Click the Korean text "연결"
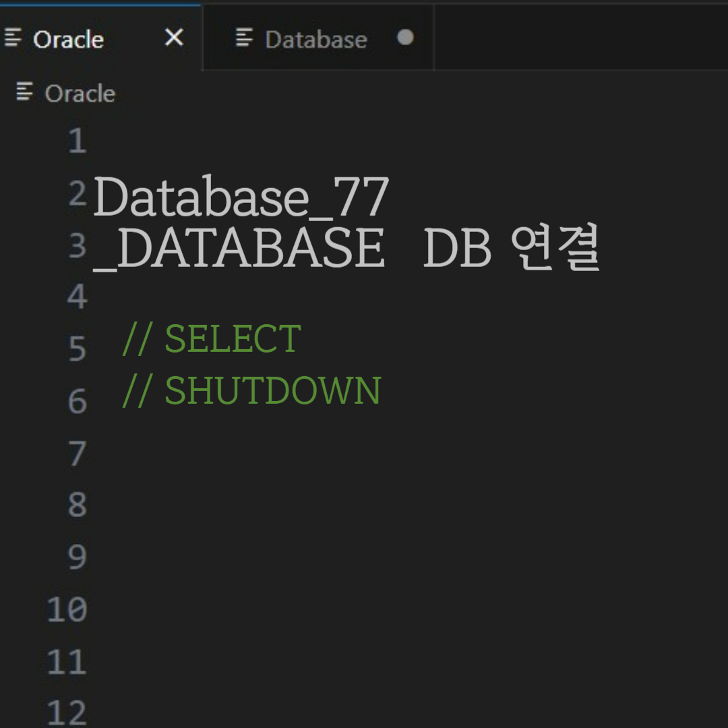 click(x=555, y=247)
